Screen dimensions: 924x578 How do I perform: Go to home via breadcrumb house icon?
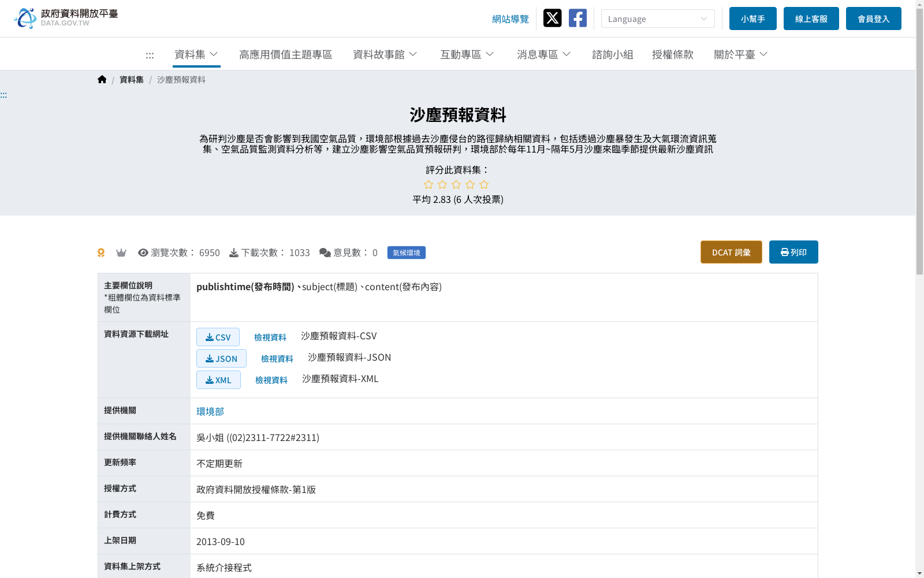[102, 79]
